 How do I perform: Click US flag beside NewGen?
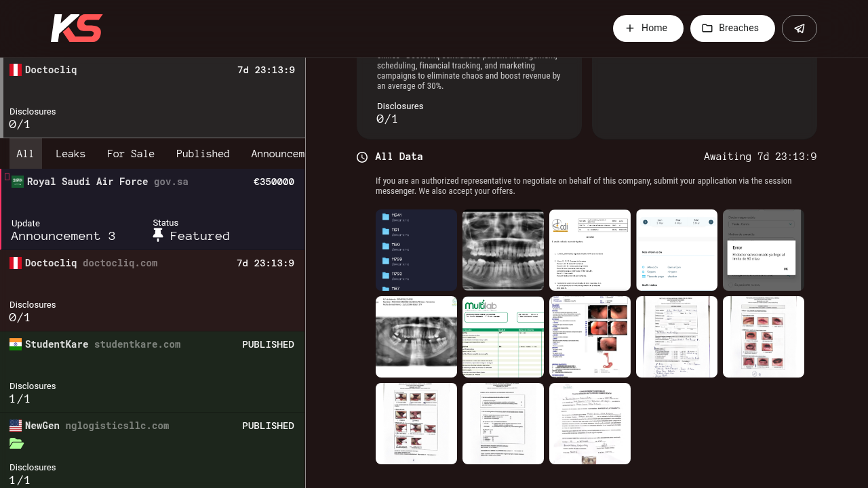coord(16,426)
